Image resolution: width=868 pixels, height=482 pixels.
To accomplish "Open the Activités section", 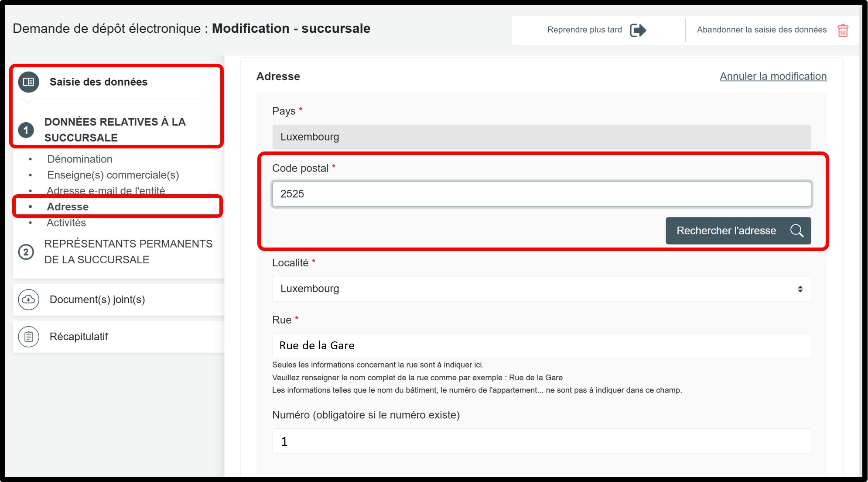I will 66,223.
